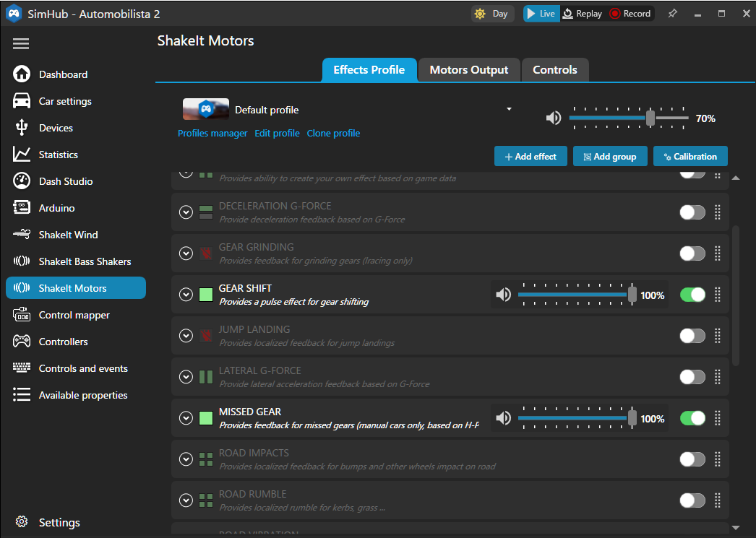Viewport: 756px width, 538px height.
Task: Click the Road Impacts four-square icon
Action: (206, 459)
